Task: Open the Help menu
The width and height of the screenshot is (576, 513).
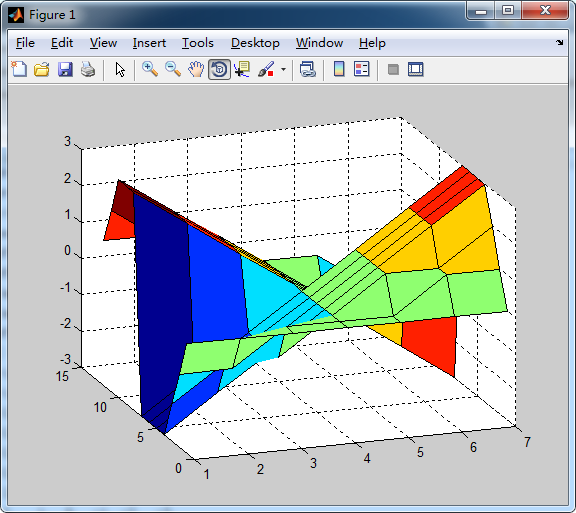Action: [372, 43]
